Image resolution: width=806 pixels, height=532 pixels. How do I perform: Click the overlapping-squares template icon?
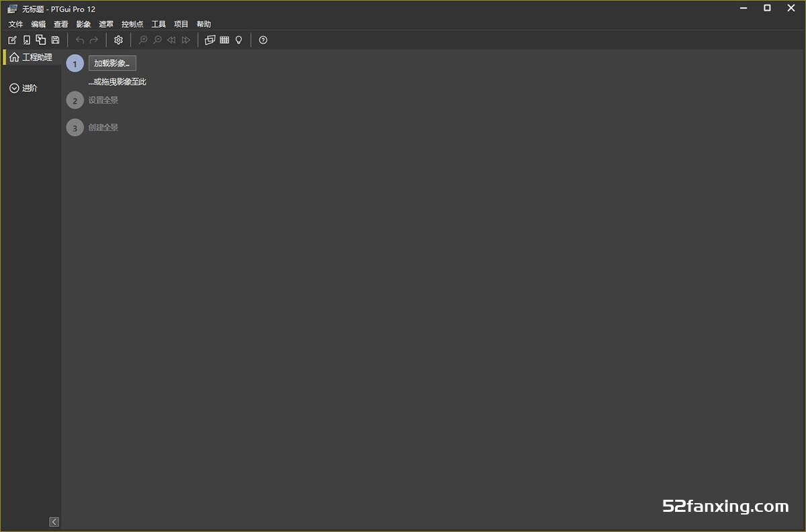[x=41, y=40]
